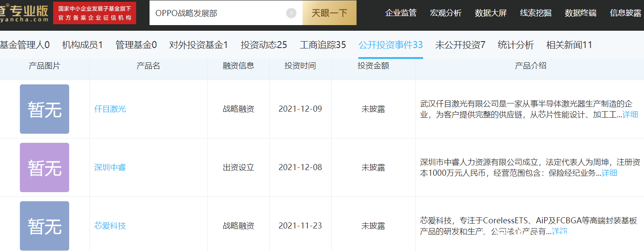Switch to the 相关新闻11 tab
This screenshot has width=644, height=251.
click(569, 45)
